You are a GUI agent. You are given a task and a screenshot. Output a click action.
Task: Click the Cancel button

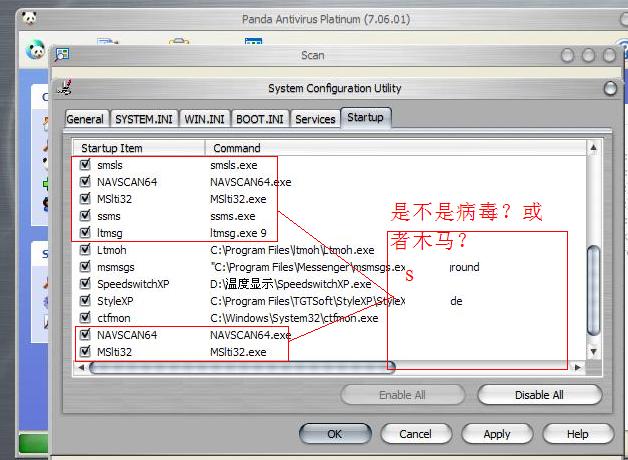tap(415, 434)
